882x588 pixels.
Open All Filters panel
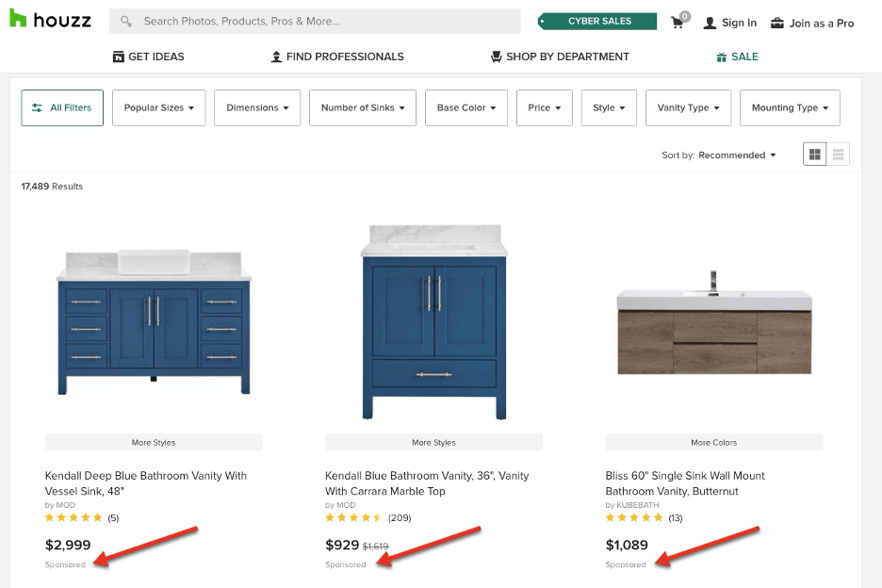[x=62, y=107]
